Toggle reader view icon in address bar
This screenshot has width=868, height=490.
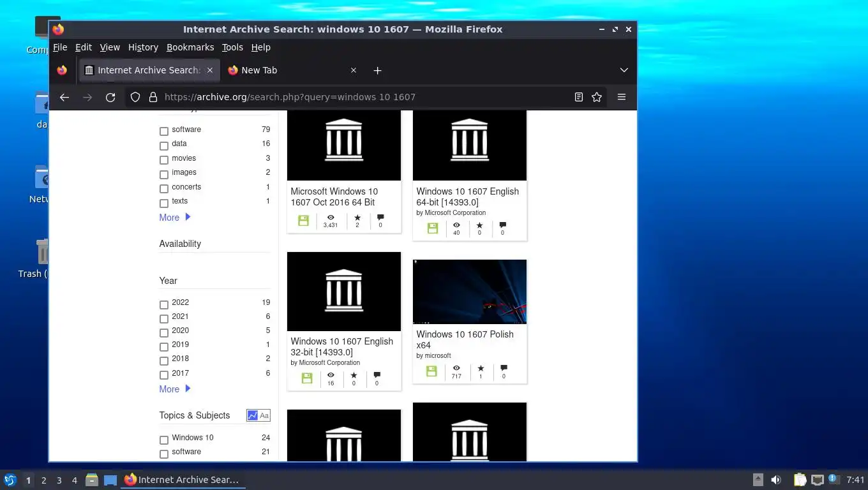tap(578, 97)
